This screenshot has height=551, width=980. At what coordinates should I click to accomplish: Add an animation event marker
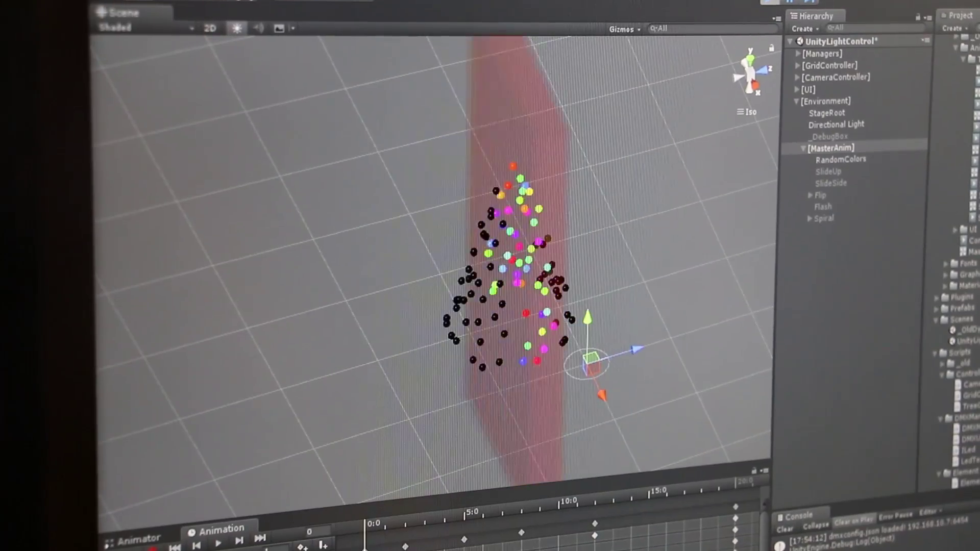coord(323,545)
